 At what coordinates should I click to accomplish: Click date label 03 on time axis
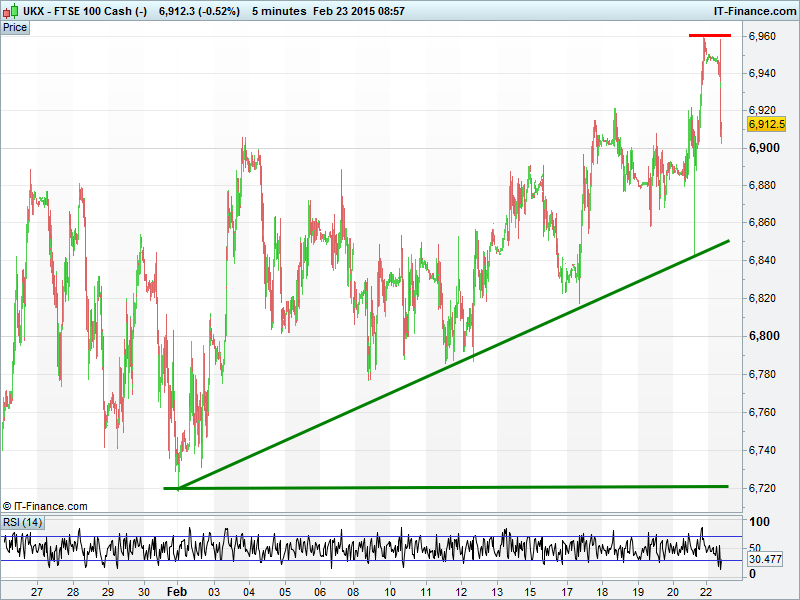213,592
